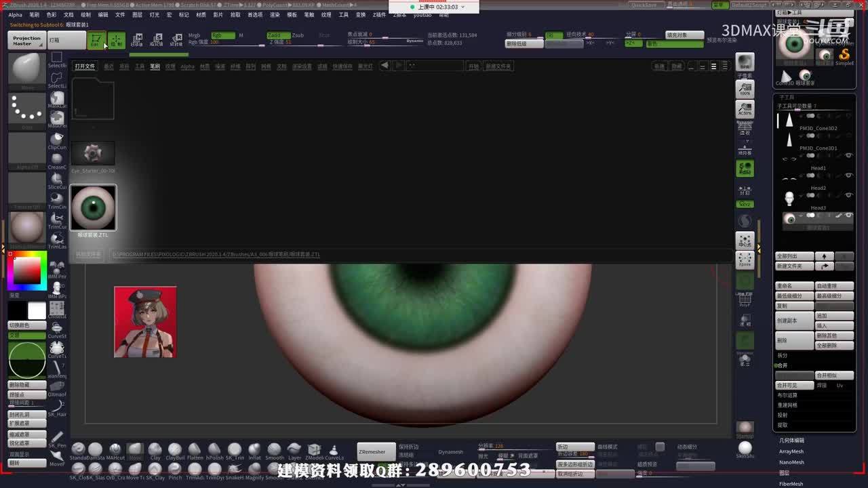The image size is (868, 488).
Task: Select the SnakeHook brush
Action: pyautogui.click(x=235, y=471)
